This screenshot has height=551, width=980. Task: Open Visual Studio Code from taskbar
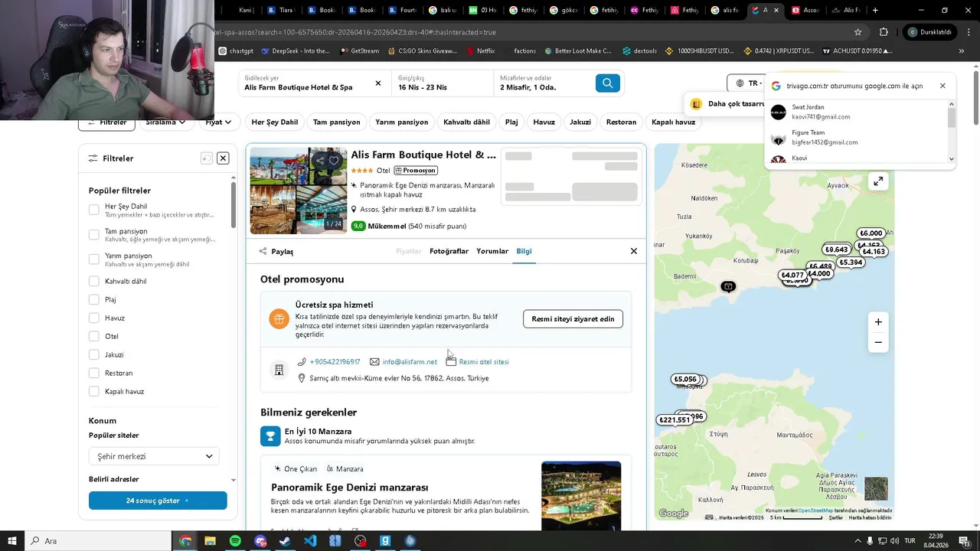tap(310, 541)
